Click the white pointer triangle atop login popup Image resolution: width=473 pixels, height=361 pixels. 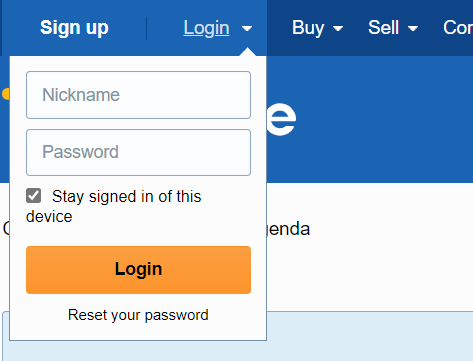pos(247,52)
